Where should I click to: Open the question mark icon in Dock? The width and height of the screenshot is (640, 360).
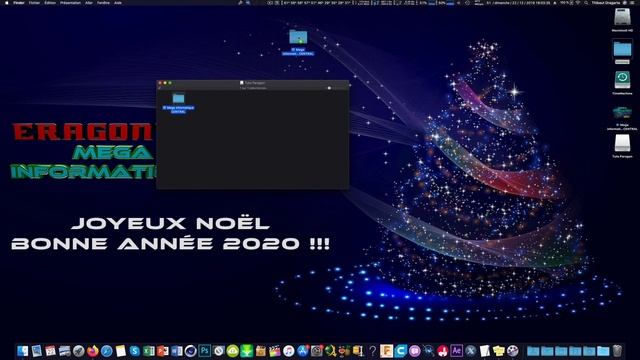click(x=372, y=351)
